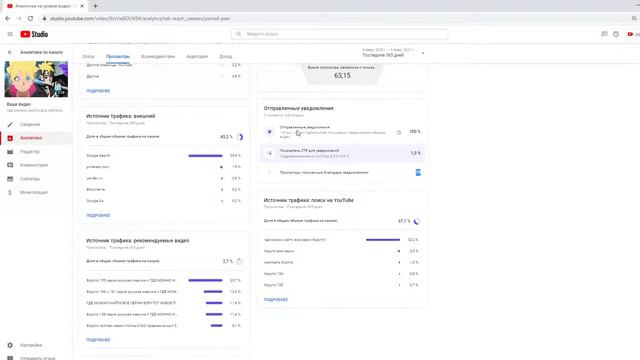Open Сведения pencil item in sidebar
Screen dimensions: 640x360
pos(30,124)
